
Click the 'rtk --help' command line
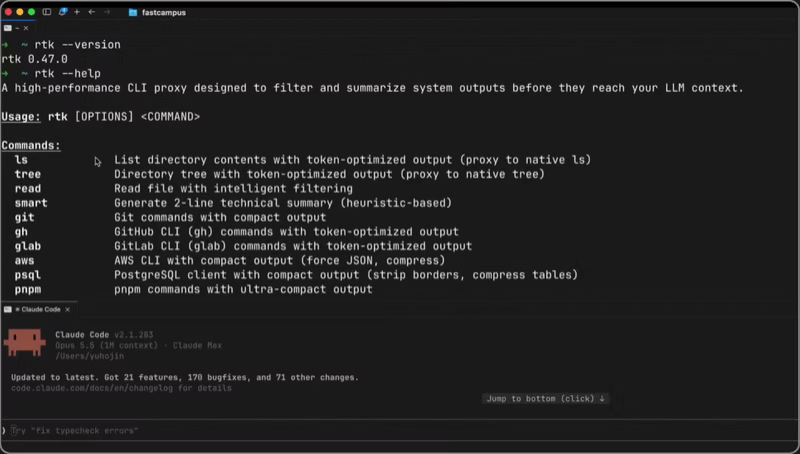(x=67, y=73)
